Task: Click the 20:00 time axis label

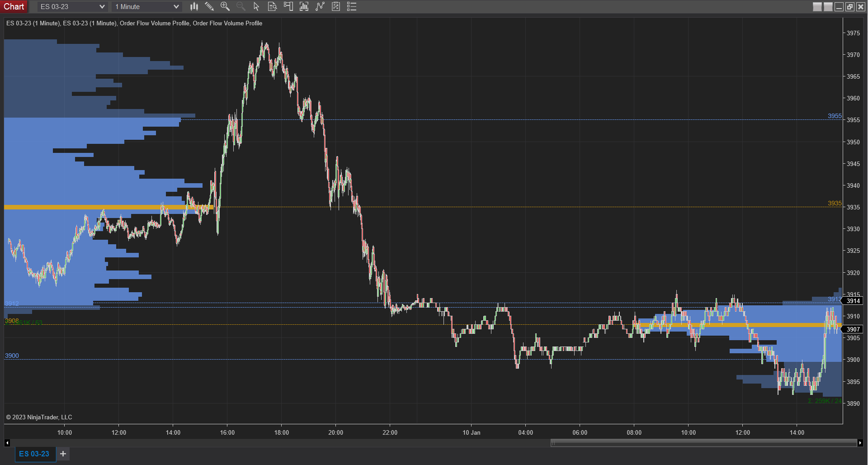Action: pyautogui.click(x=336, y=432)
